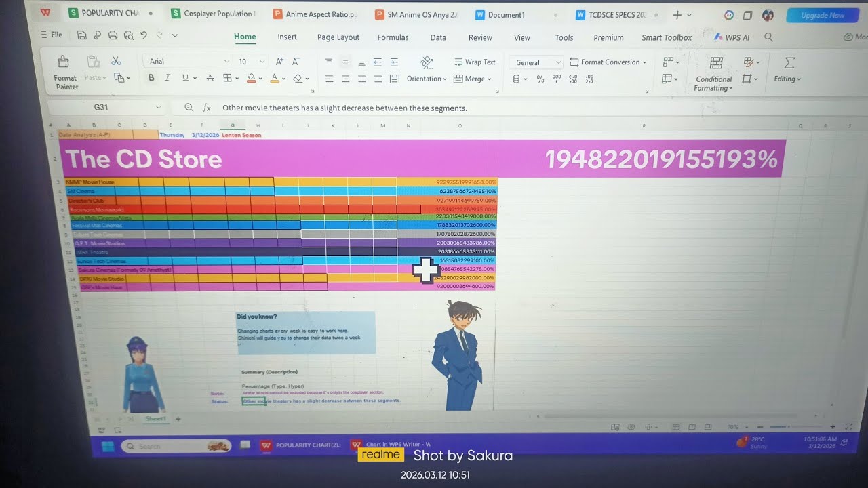This screenshot has height=488, width=868.
Task: Increase font size with A+ icon
Action: (x=279, y=61)
